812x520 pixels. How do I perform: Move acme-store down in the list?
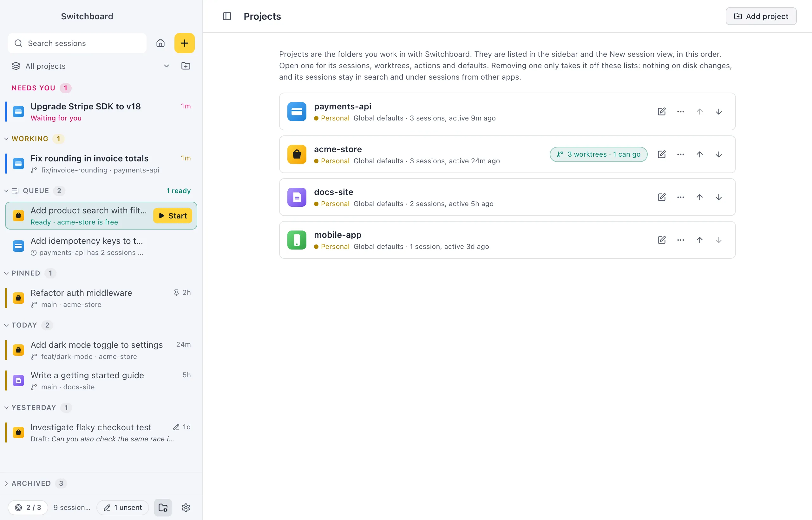pyautogui.click(x=718, y=154)
